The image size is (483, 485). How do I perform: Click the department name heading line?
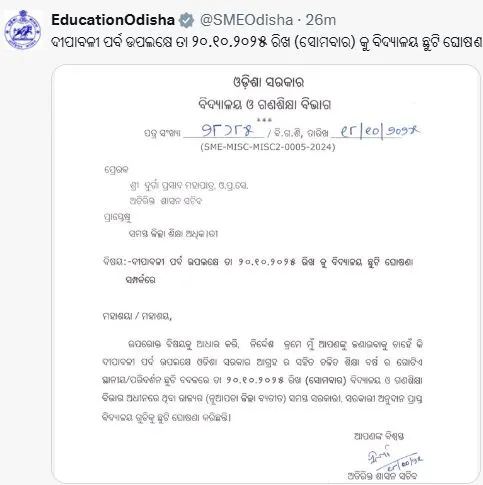click(x=265, y=104)
